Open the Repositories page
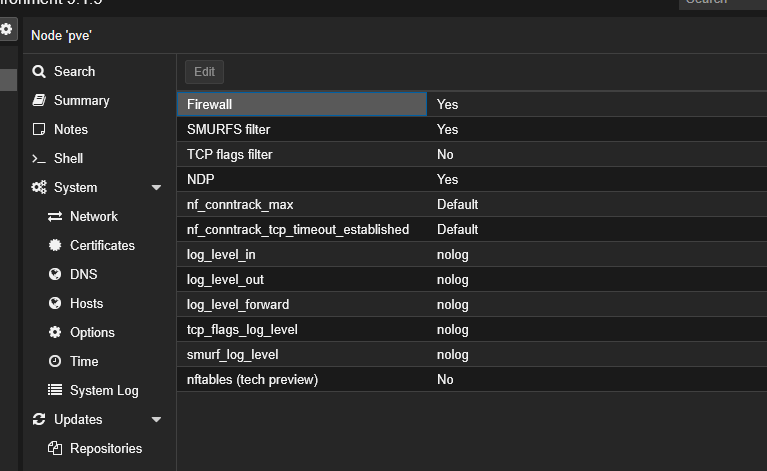Screen dimensions: 767x471 tap(106, 448)
